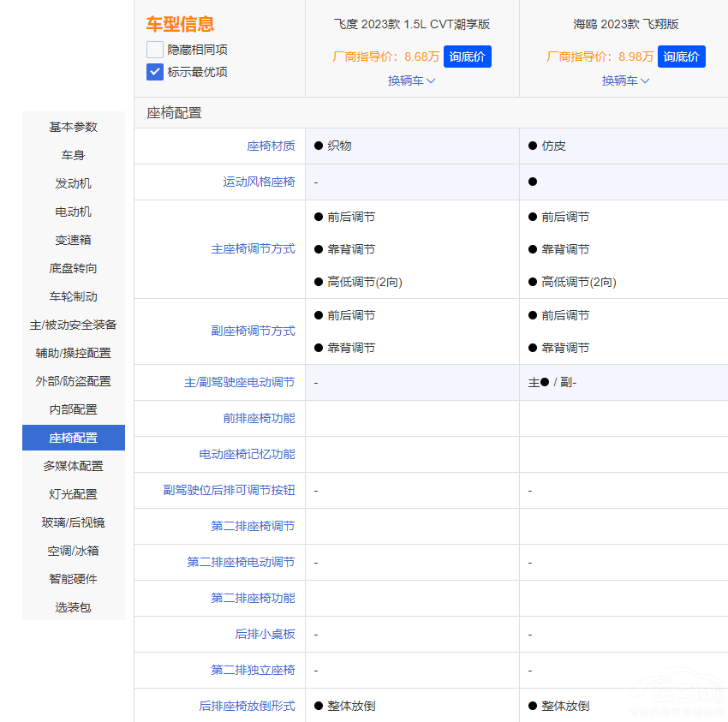
Task: Select 多媒体配置 in sidebar
Action: click(x=74, y=466)
